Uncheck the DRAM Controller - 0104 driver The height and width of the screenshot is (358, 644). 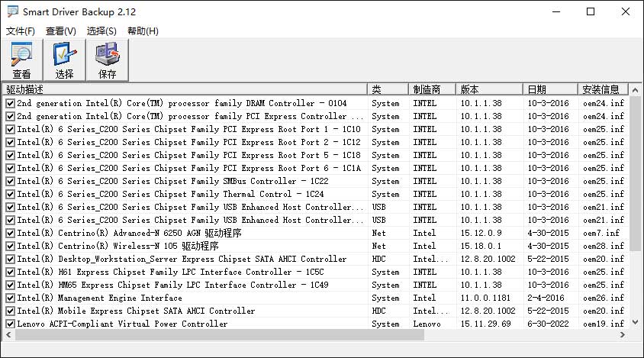[10, 104]
